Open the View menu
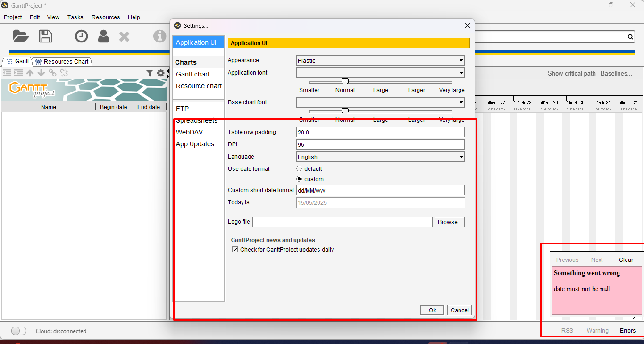 53,17
